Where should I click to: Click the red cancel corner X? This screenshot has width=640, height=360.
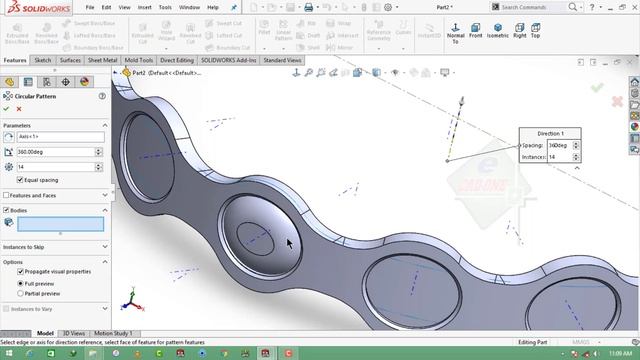617,102
